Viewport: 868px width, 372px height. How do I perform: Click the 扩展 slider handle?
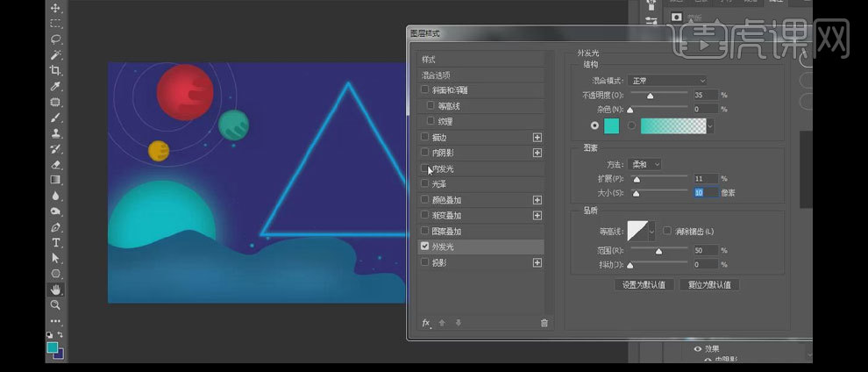[637, 180]
